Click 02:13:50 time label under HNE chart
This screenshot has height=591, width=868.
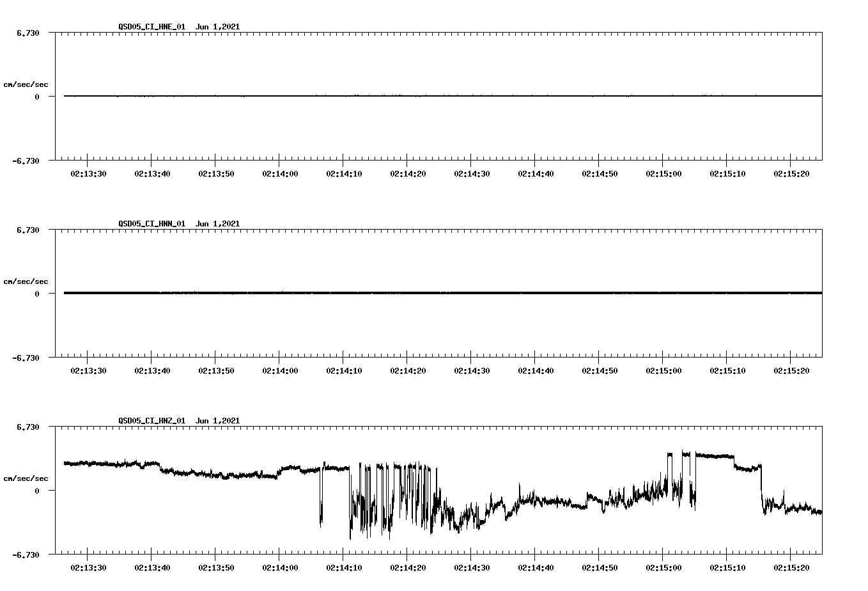216,174
